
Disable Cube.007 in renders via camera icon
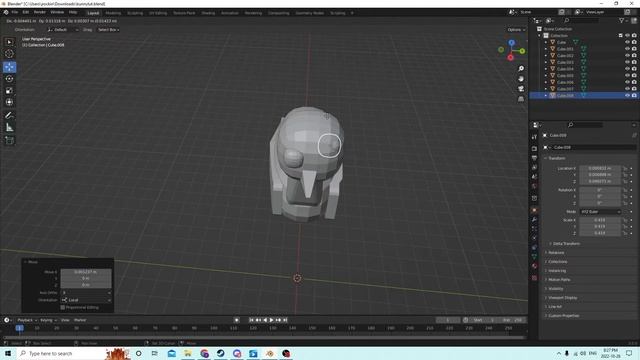(634, 89)
